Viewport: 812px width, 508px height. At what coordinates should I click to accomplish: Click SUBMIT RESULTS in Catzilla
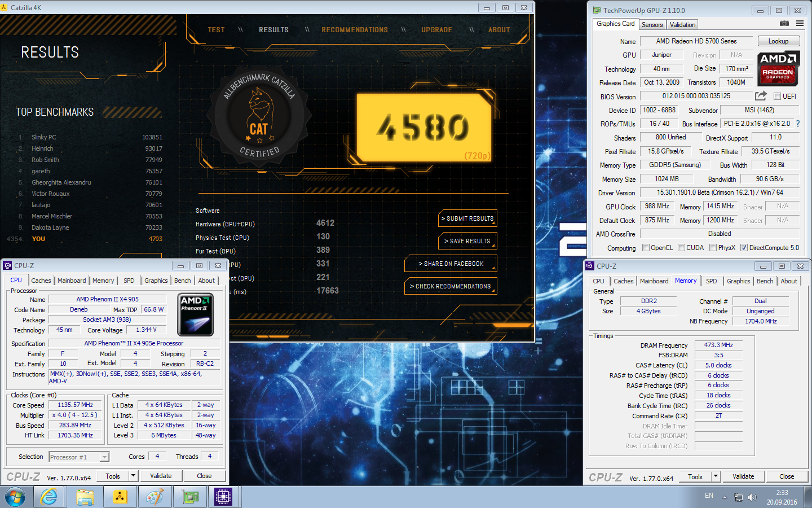coord(467,218)
